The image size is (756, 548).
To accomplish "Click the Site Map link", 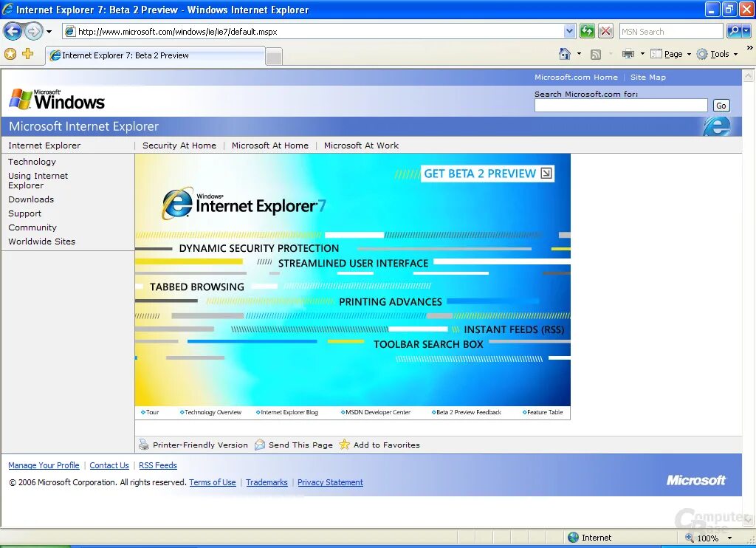I will (x=647, y=78).
